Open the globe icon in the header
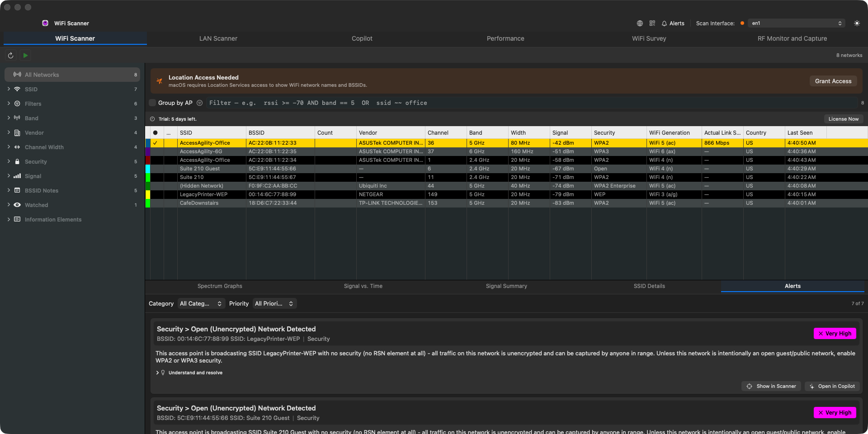Image resolution: width=868 pixels, height=434 pixels. (640, 23)
